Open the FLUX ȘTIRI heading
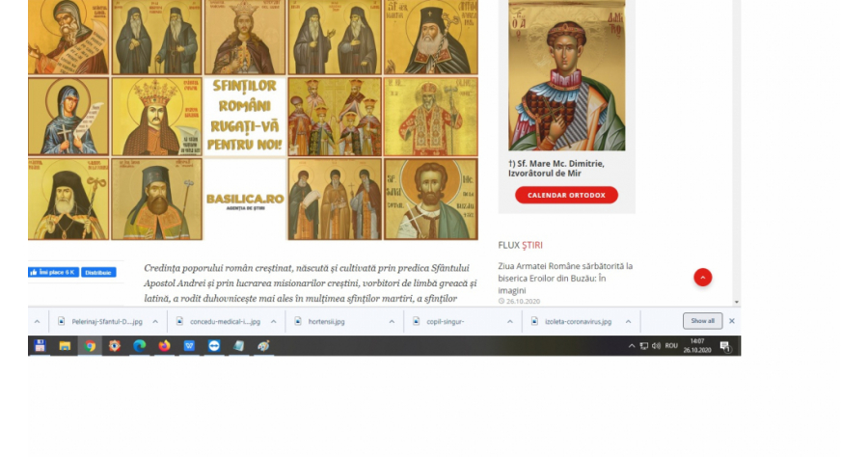This screenshot has height=457, width=868. [x=521, y=245]
